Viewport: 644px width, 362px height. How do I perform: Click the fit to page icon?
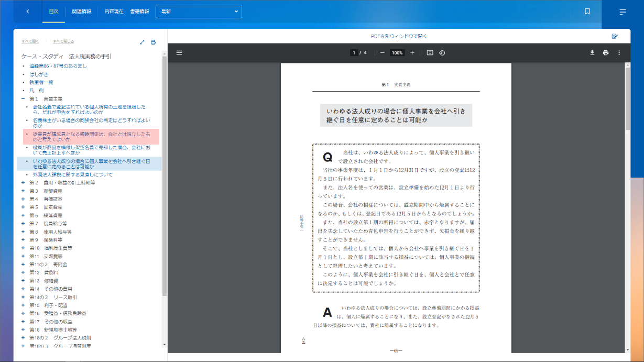pos(430,52)
